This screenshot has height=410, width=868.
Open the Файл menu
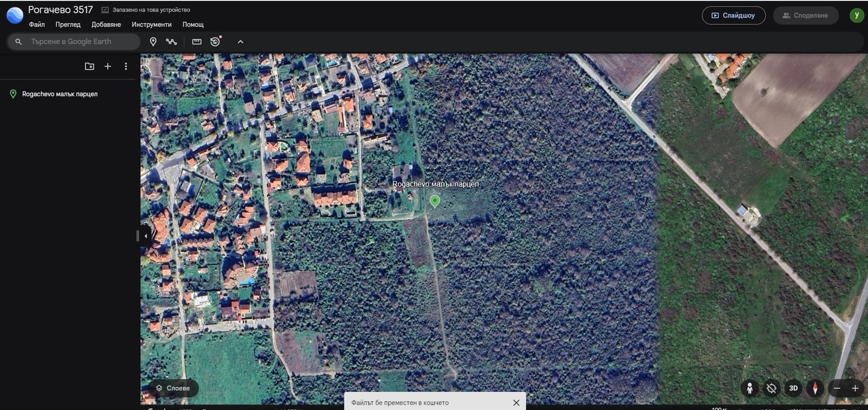point(37,25)
